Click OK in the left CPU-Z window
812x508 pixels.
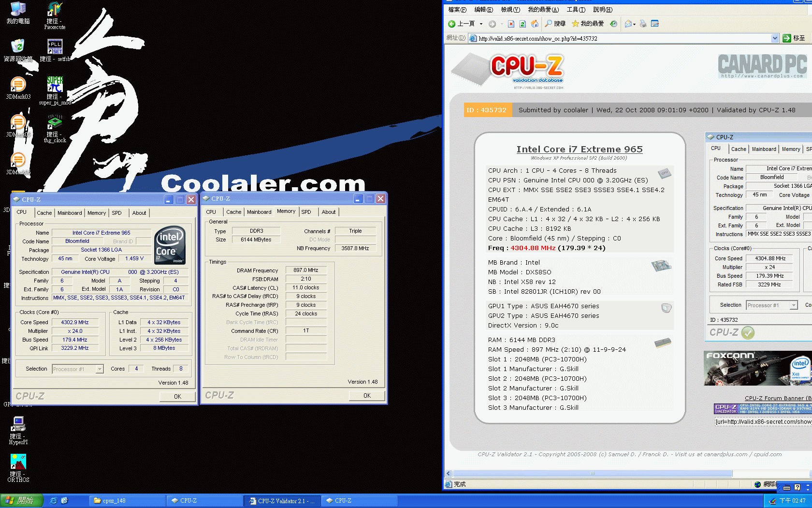click(177, 397)
